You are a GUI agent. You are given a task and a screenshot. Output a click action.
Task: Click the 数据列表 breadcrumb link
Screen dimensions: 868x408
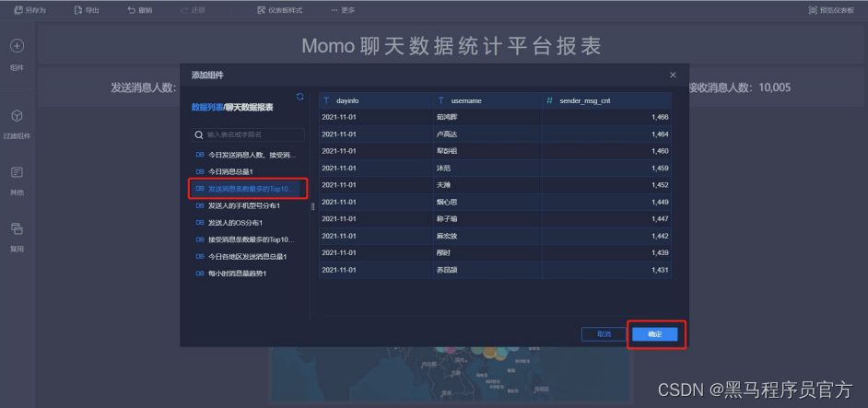(207, 108)
